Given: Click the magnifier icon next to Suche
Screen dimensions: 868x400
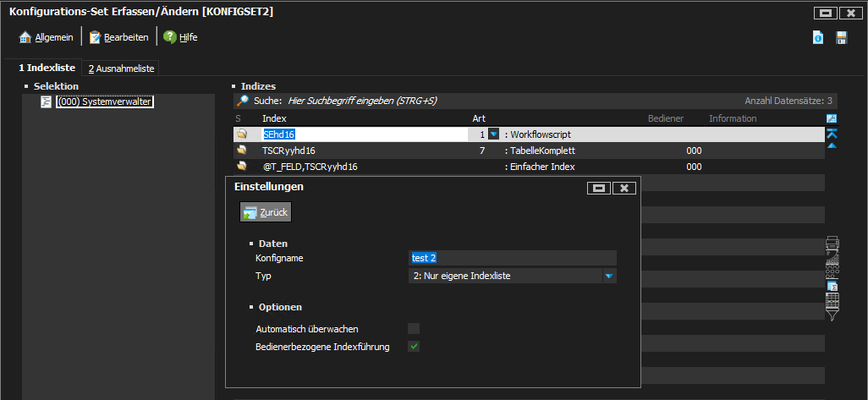Looking at the screenshot, I should [243, 100].
